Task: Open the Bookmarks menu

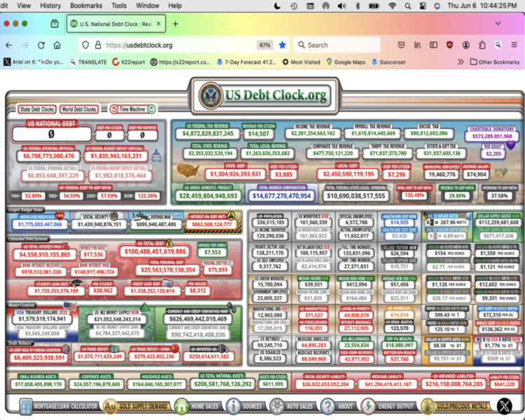Action: 86,6
